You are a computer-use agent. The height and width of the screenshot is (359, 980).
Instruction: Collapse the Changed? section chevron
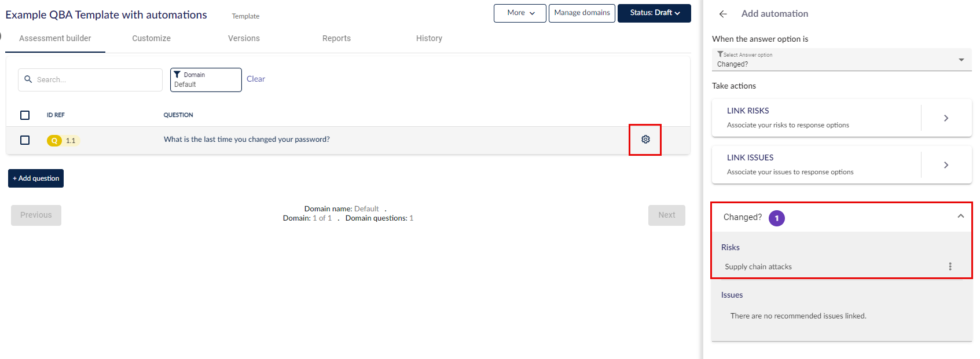coord(960,216)
